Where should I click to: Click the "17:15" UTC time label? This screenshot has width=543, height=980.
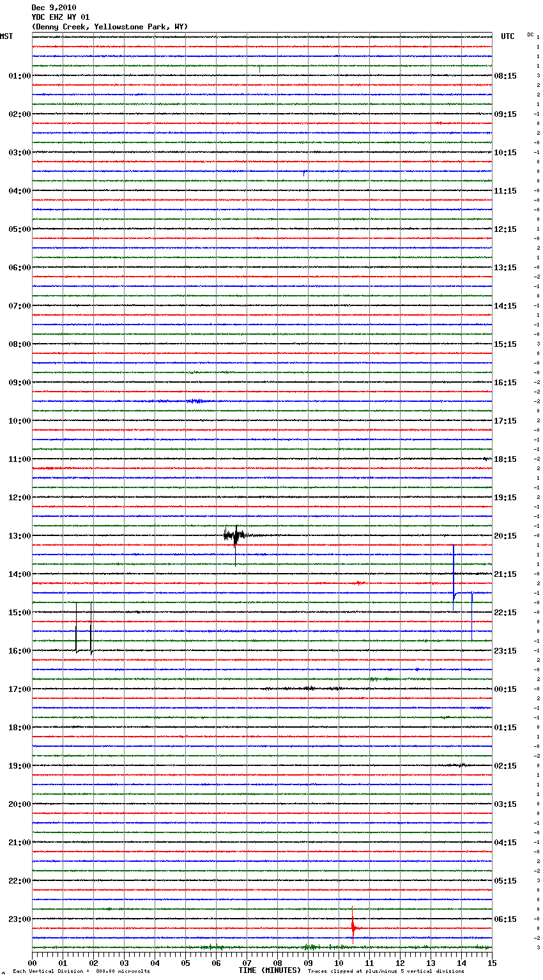click(x=505, y=421)
